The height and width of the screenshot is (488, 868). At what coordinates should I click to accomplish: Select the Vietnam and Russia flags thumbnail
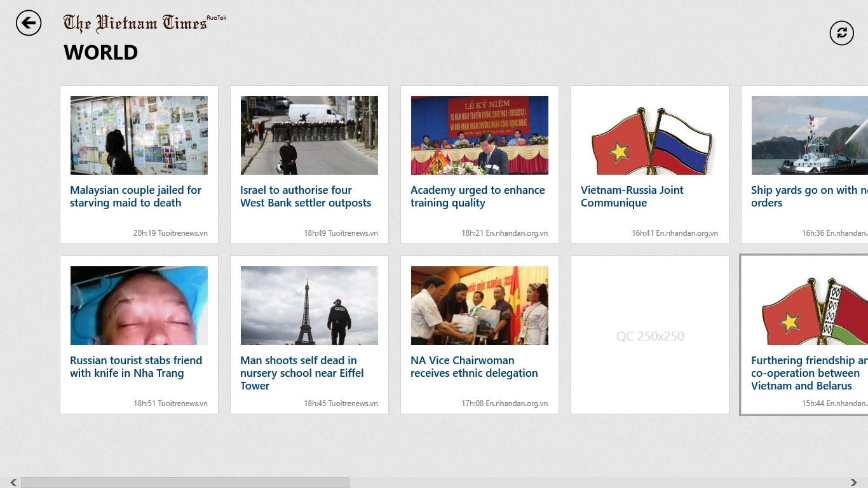(x=650, y=135)
